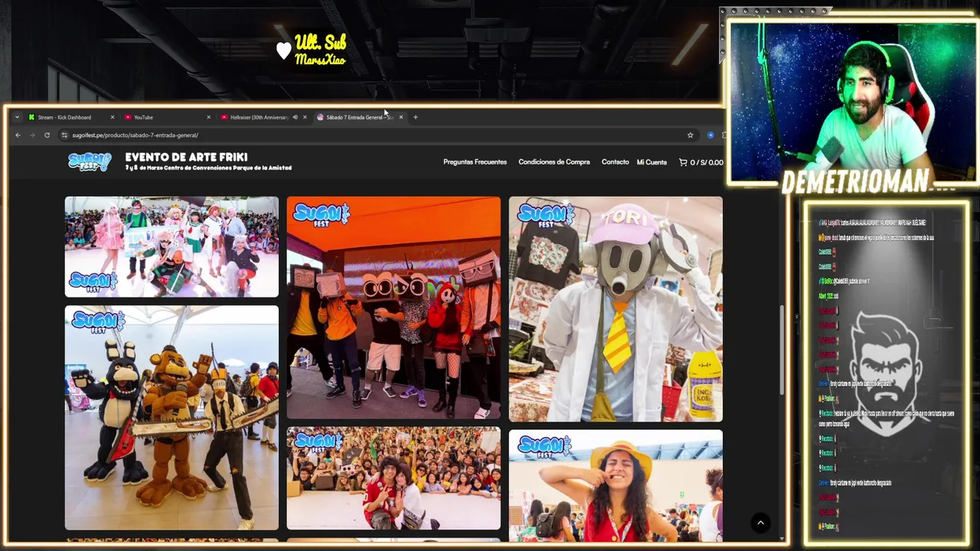The image size is (980, 551).
Task: Open the straw hat girl photo
Action: pyautogui.click(x=616, y=486)
